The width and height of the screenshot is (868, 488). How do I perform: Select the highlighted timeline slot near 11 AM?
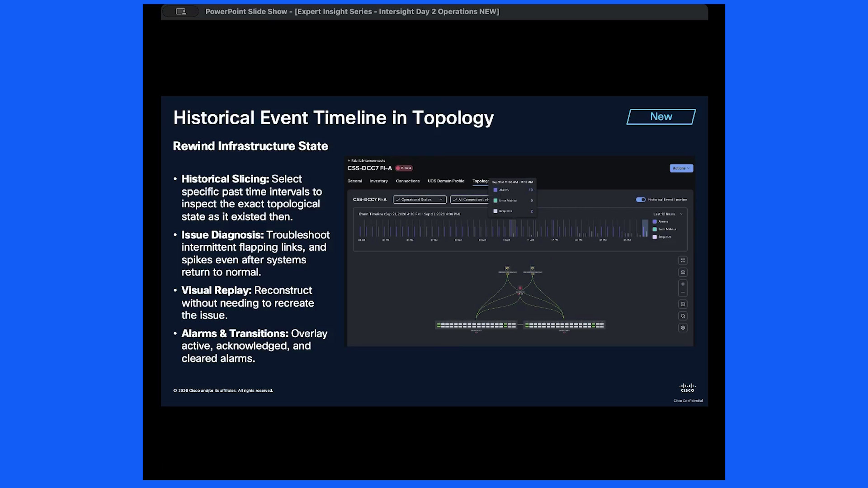[x=512, y=228]
